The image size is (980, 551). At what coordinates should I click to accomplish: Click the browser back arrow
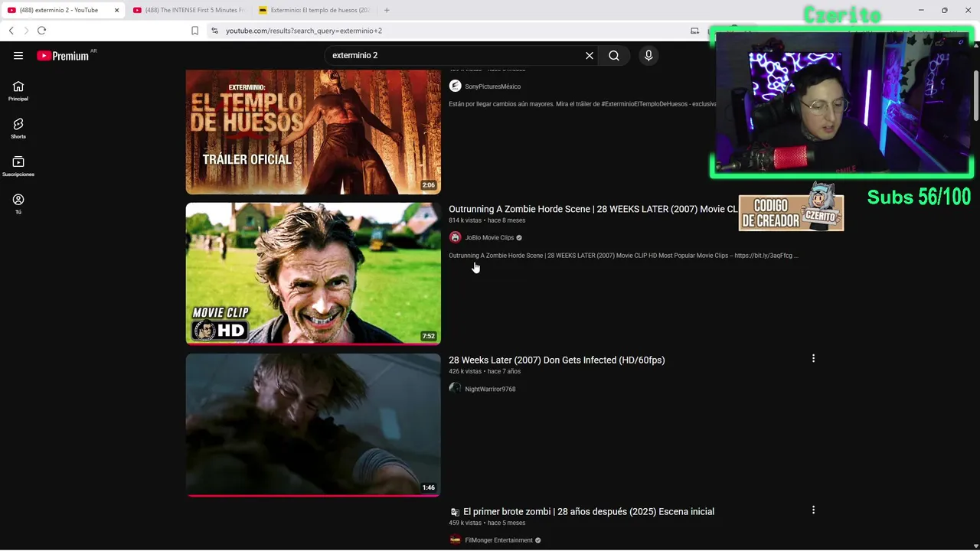[x=11, y=31]
